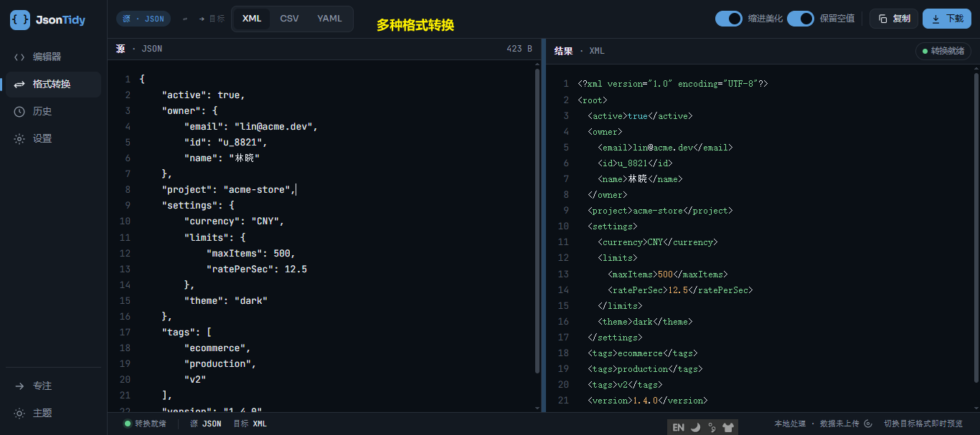Click the punctuation mode icon in the IME bar
The width and height of the screenshot is (980, 435).
click(x=712, y=428)
